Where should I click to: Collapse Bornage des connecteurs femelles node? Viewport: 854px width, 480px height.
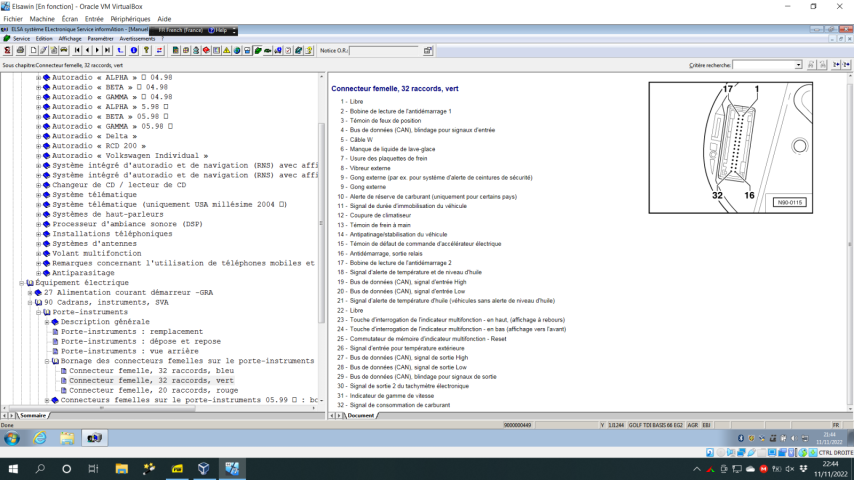(47, 361)
